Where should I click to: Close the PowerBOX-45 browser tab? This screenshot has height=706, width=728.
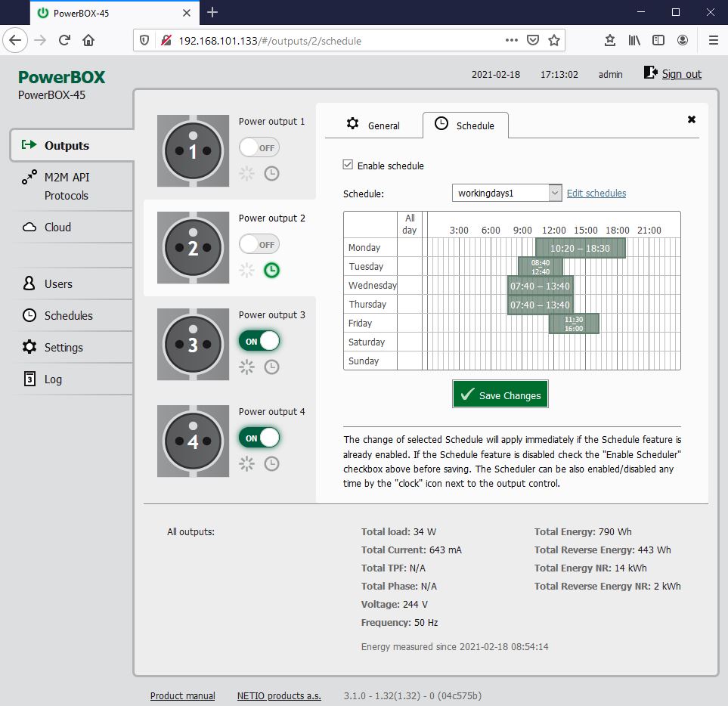point(187,13)
